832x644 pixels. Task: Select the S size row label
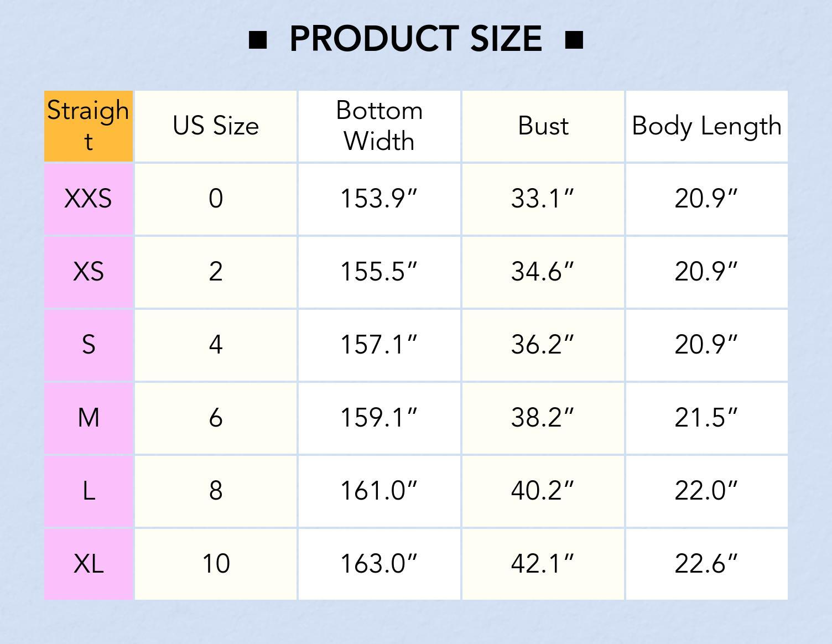pos(89,345)
